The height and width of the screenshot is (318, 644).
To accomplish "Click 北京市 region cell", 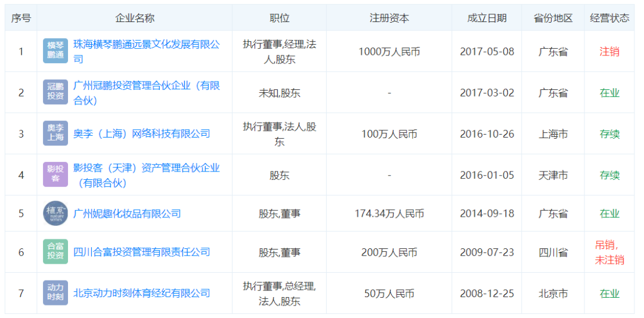I will coord(553,294).
